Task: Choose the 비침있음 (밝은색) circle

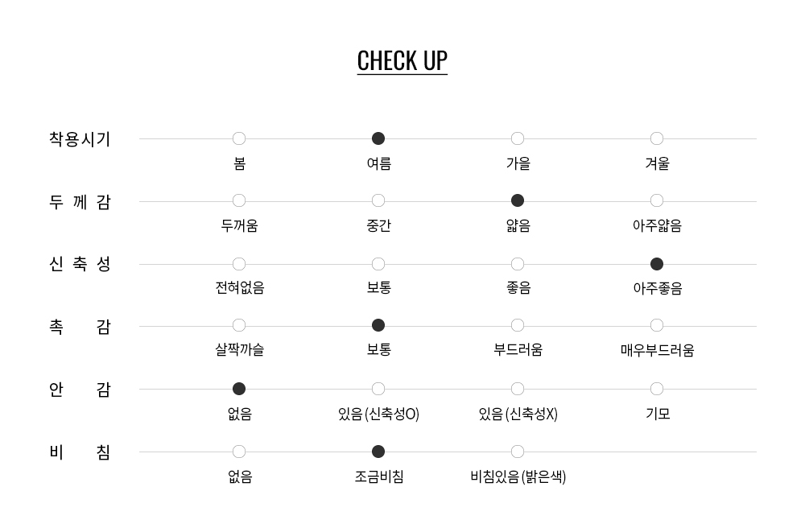Action: click(x=518, y=452)
